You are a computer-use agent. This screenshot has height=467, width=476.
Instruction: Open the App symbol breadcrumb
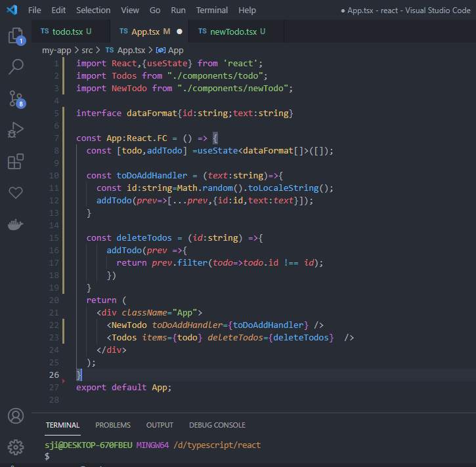175,50
